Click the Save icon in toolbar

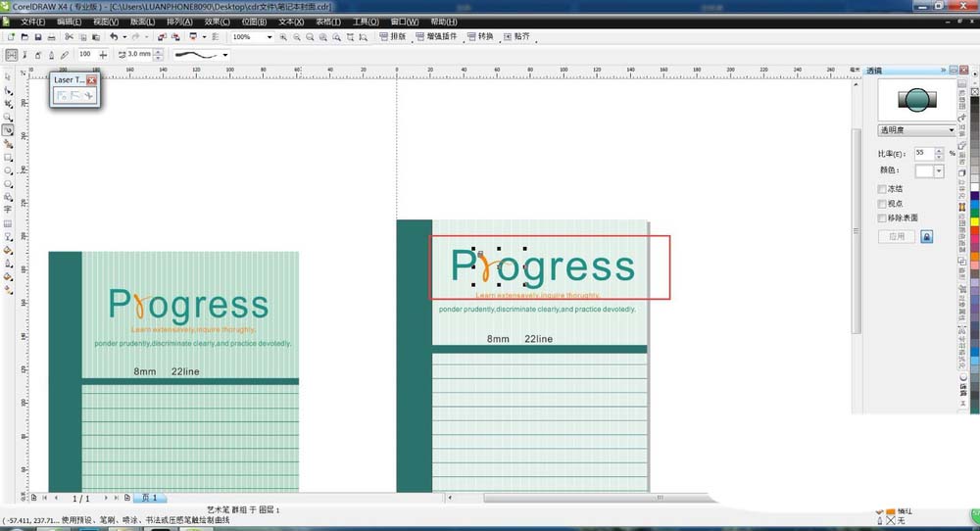(37, 37)
